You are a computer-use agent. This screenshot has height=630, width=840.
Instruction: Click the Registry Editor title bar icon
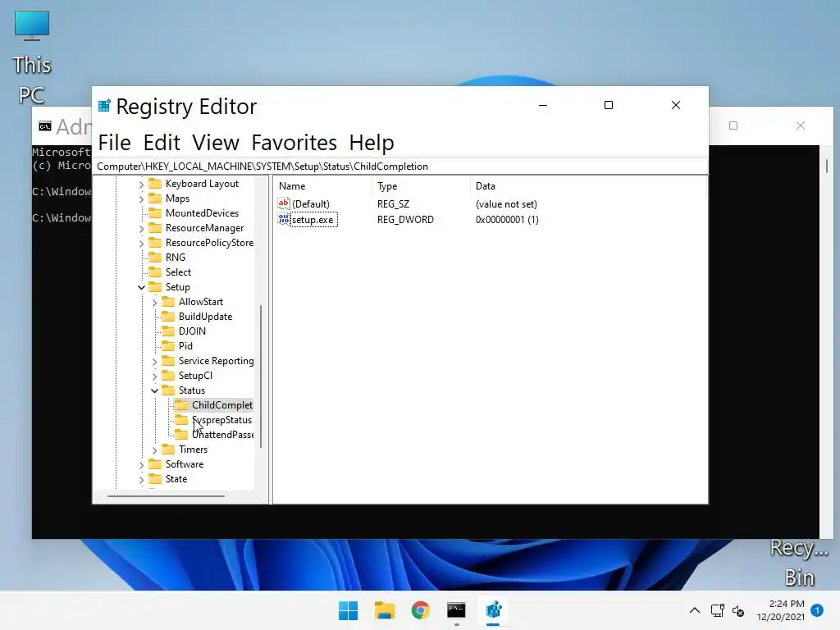tap(104, 106)
